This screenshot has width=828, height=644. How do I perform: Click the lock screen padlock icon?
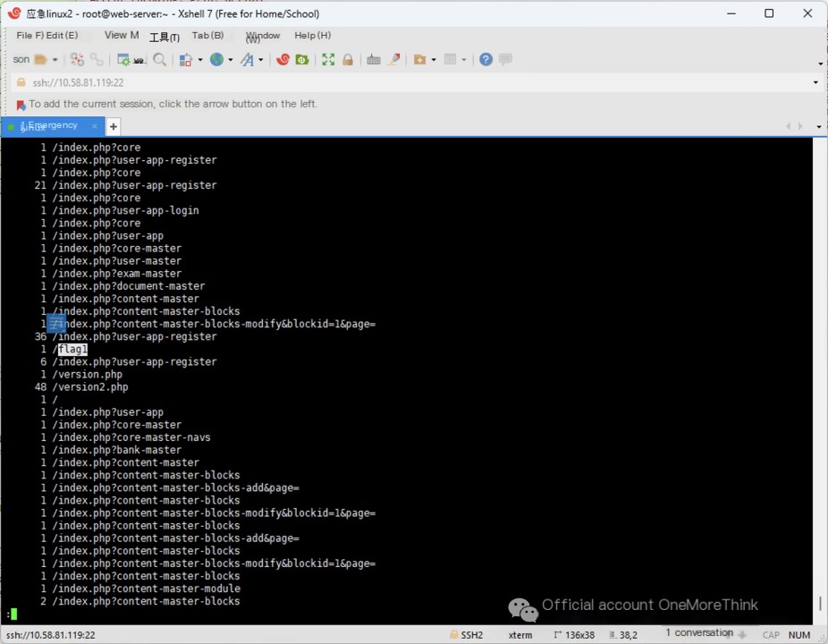point(348,59)
